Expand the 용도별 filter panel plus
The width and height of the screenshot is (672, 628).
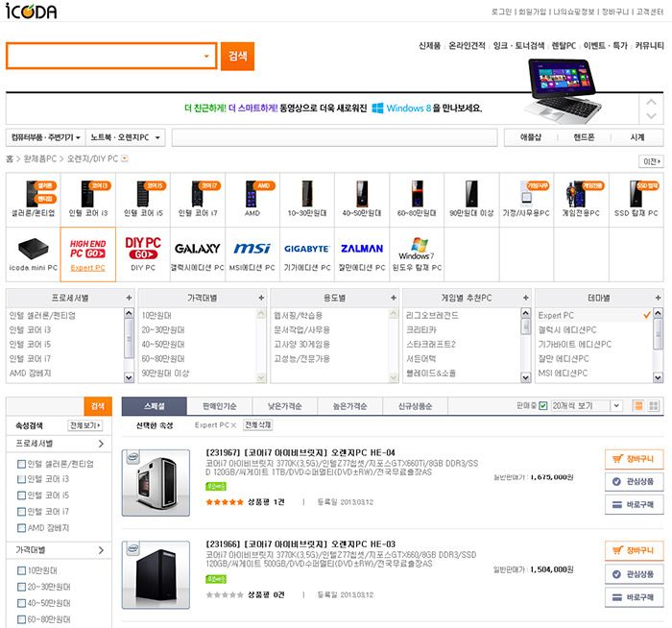[394, 298]
